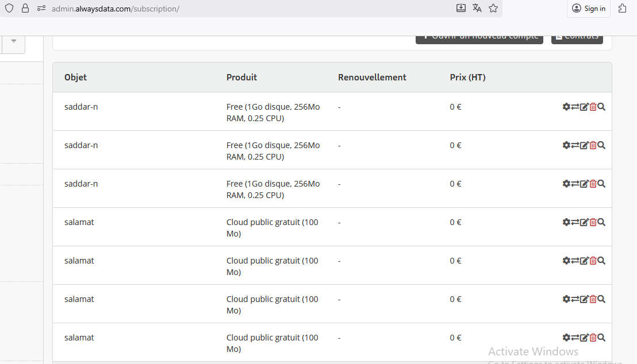Click the browser Sign in button

589,9
